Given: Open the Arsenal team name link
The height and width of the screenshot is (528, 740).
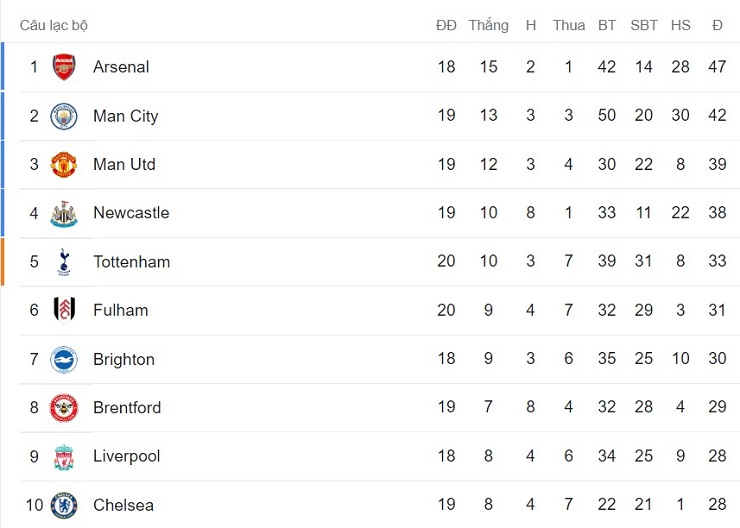Looking at the screenshot, I should 121,67.
